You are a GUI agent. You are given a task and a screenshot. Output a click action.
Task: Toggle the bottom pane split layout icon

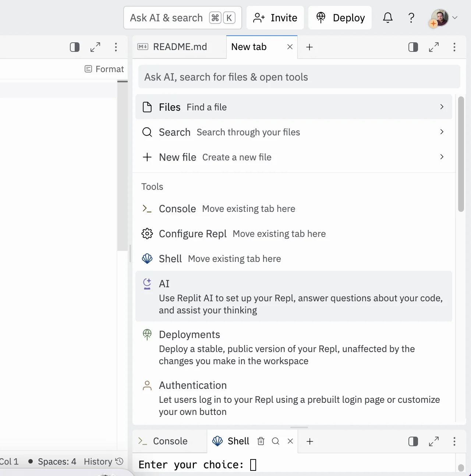point(413,441)
